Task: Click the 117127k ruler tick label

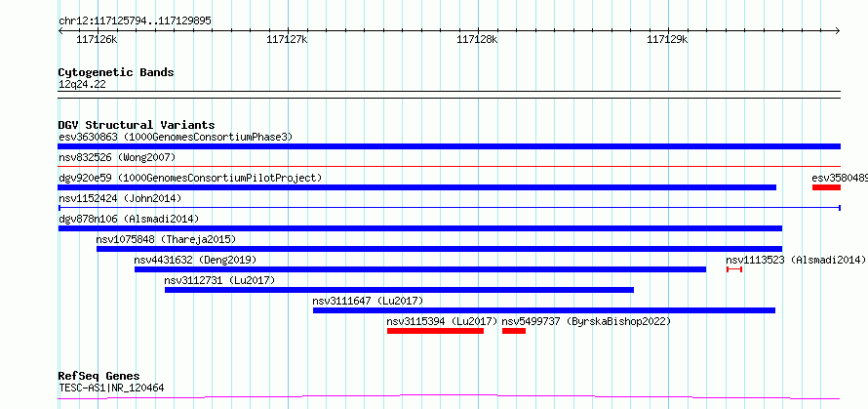Action: (x=287, y=39)
